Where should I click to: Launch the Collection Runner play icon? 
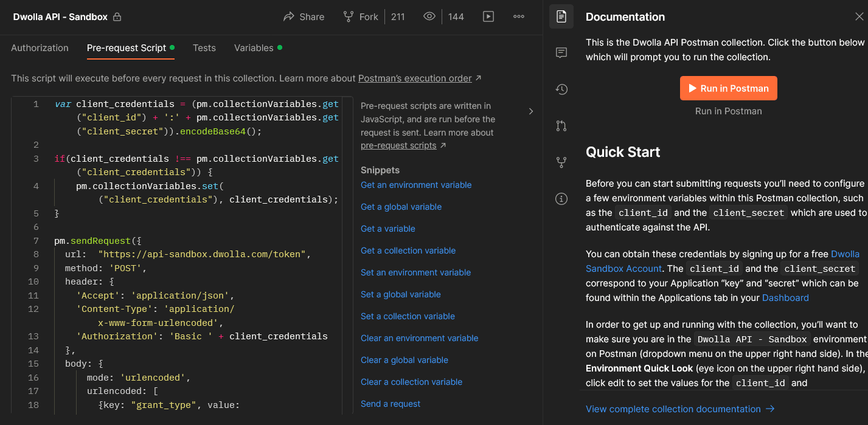488,16
